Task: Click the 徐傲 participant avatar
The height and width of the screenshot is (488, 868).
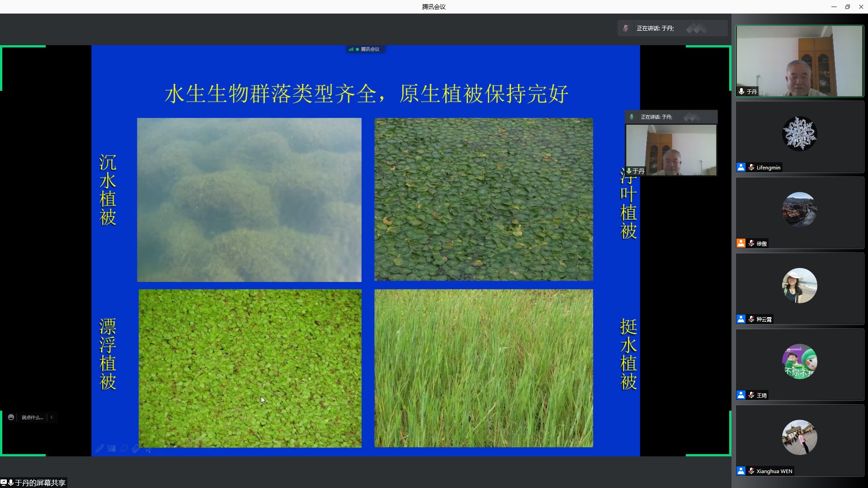Action: [799, 209]
